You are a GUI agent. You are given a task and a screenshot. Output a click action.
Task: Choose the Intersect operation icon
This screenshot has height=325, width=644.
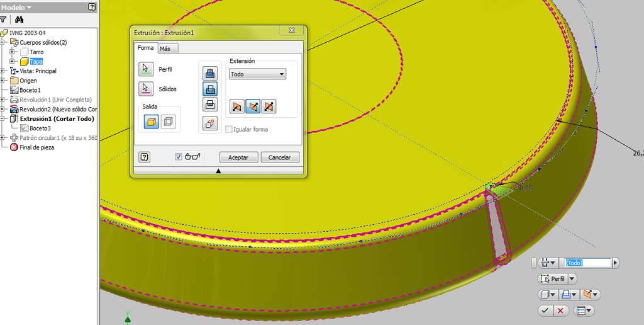[x=210, y=105]
